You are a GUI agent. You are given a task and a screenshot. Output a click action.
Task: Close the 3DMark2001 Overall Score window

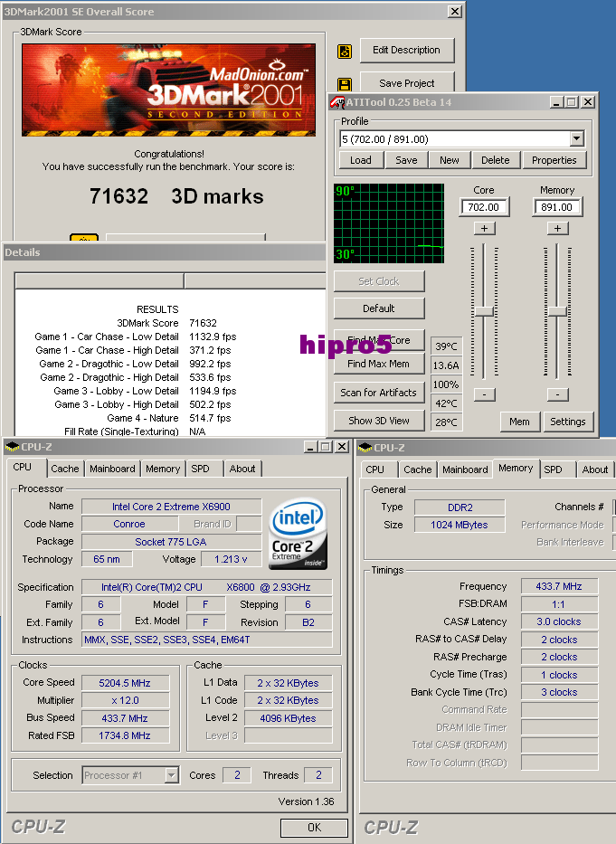[455, 11]
